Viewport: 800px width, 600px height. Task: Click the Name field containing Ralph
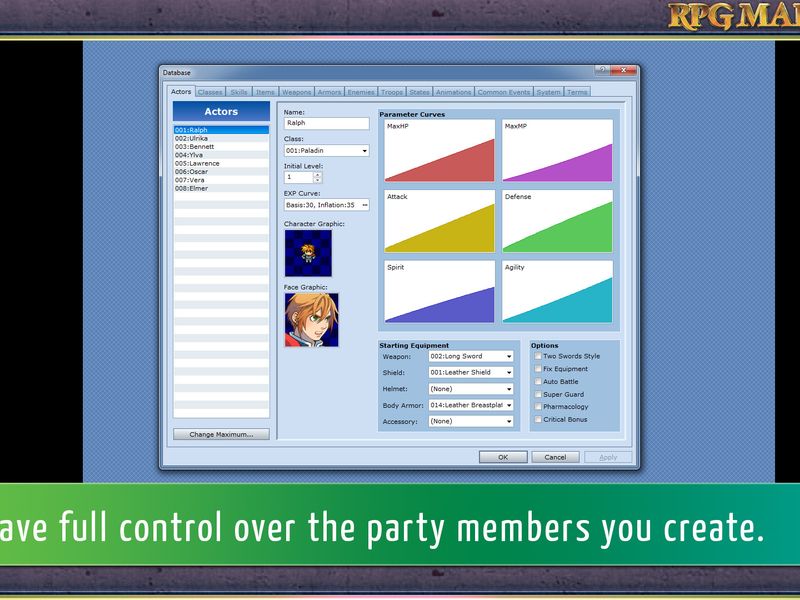pos(327,123)
